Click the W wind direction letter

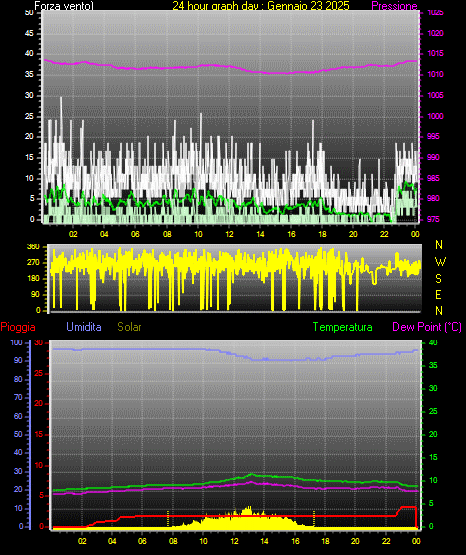440,262
